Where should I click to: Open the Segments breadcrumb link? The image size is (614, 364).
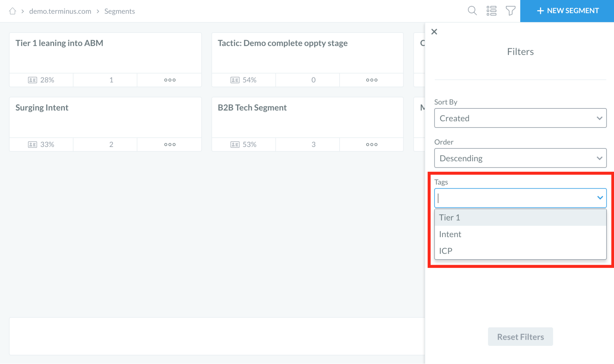[x=119, y=11]
